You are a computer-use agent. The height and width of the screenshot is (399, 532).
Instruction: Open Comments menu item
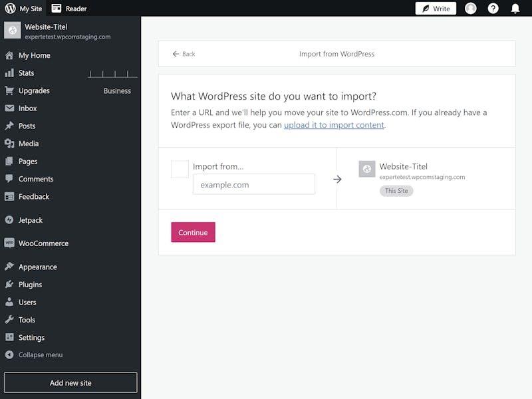(x=36, y=179)
